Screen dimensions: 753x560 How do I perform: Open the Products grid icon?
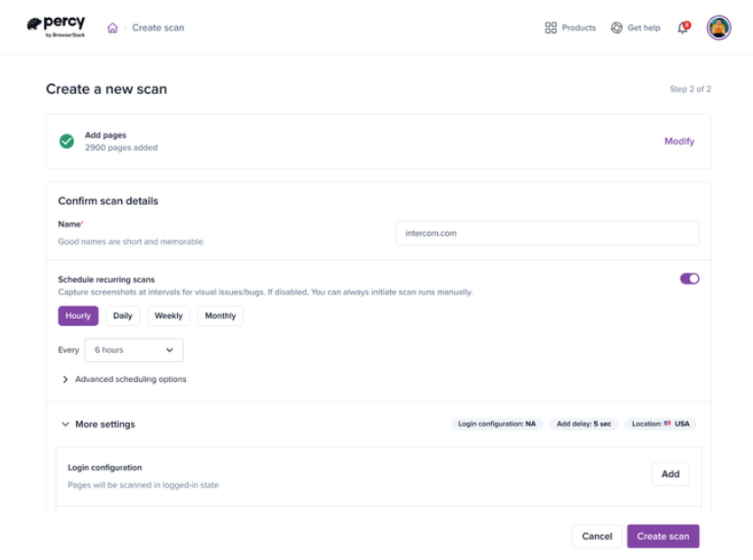point(551,28)
